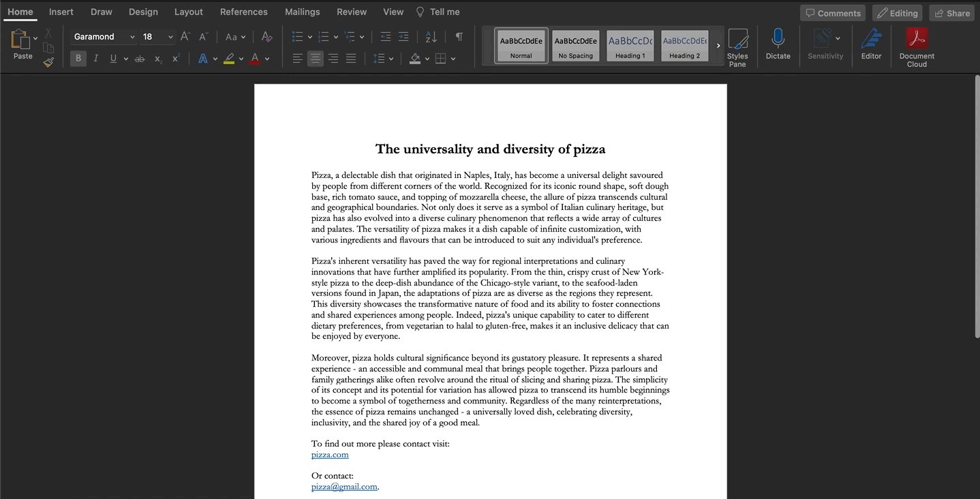Click the Borders icon
Screen dimensions: 980x499
tap(441, 59)
